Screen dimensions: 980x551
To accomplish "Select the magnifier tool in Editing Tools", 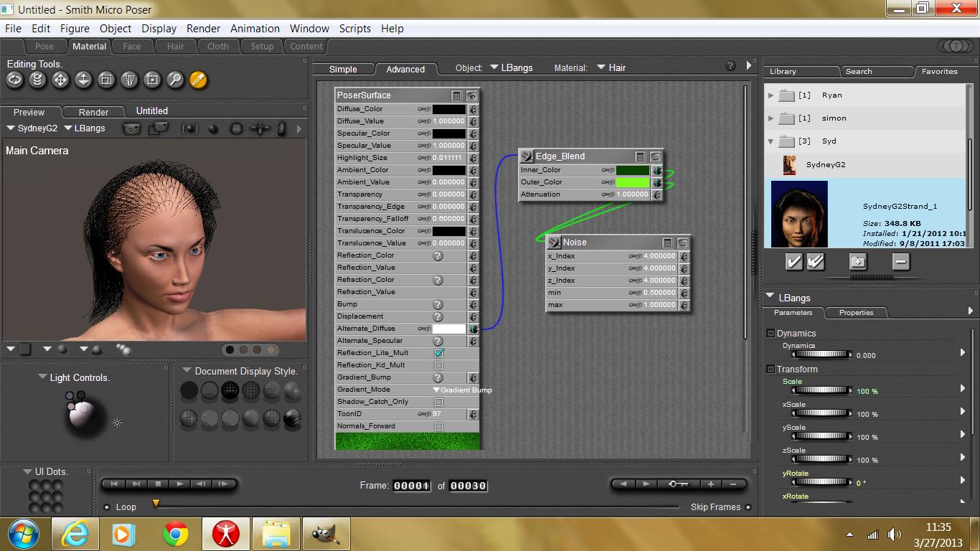I will [175, 80].
